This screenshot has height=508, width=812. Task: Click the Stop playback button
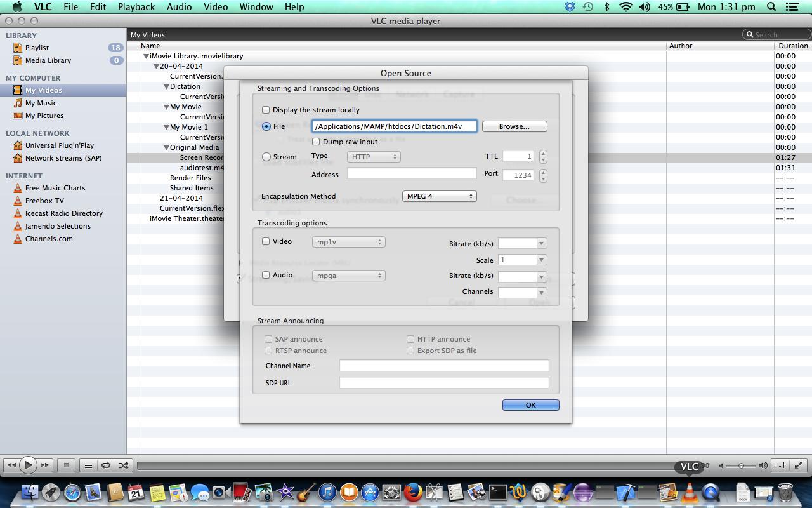click(x=66, y=465)
